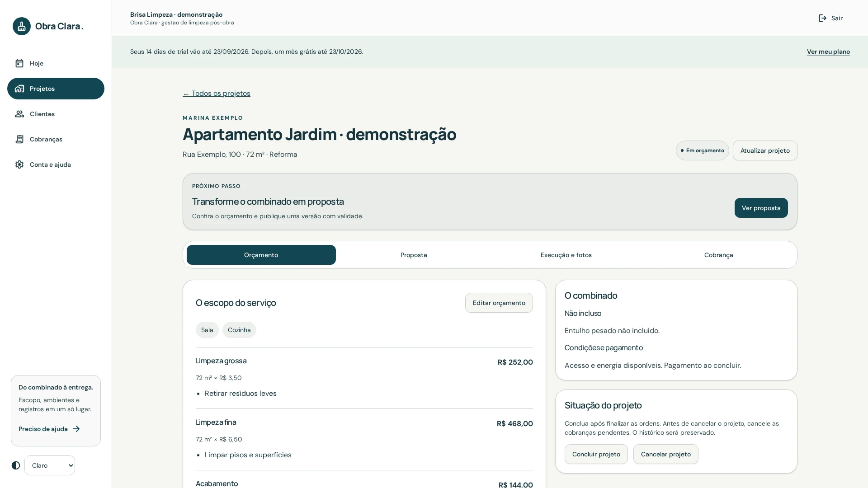Click the Ver proposta button

pos(761,208)
